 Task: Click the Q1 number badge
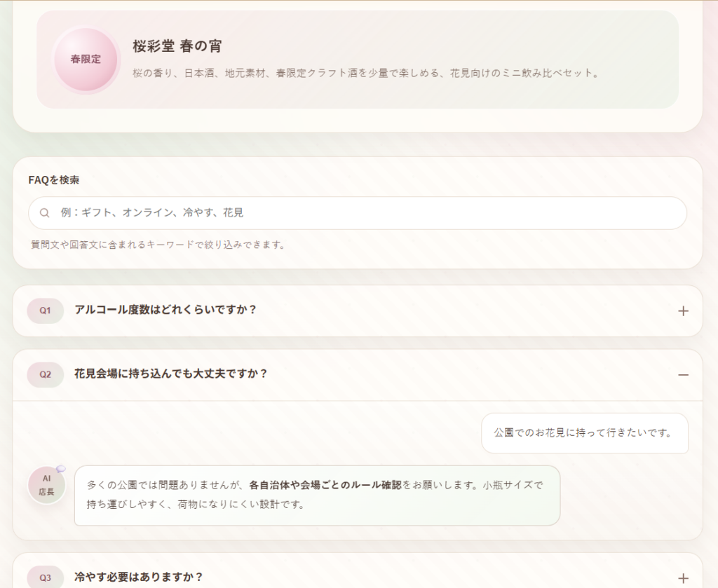tap(45, 310)
